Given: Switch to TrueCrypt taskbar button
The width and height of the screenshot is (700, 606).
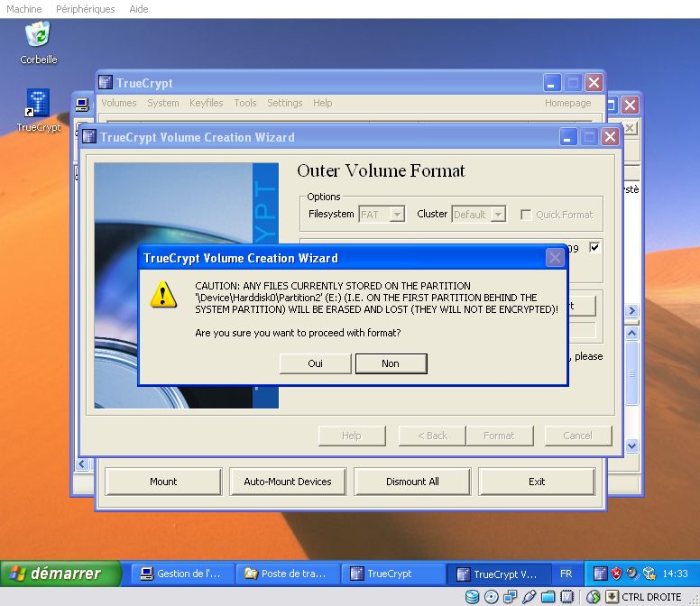Looking at the screenshot, I should click(x=393, y=574).
